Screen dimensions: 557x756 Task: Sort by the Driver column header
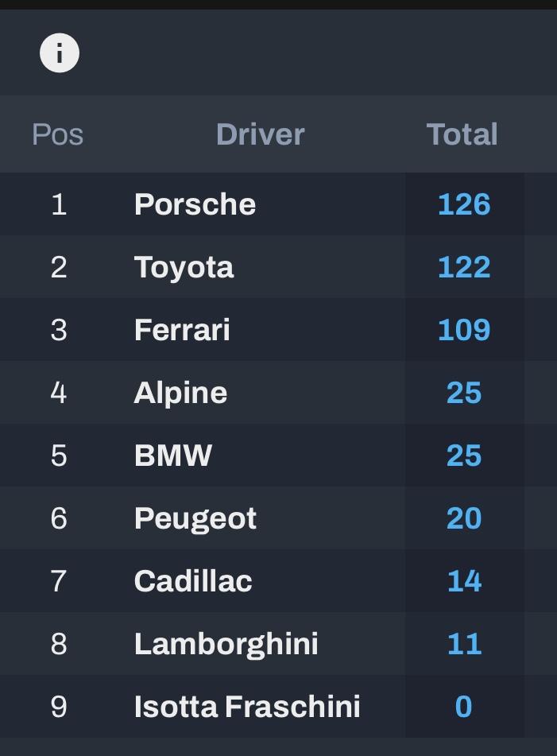pyautogui.click(x=260, y=134)
